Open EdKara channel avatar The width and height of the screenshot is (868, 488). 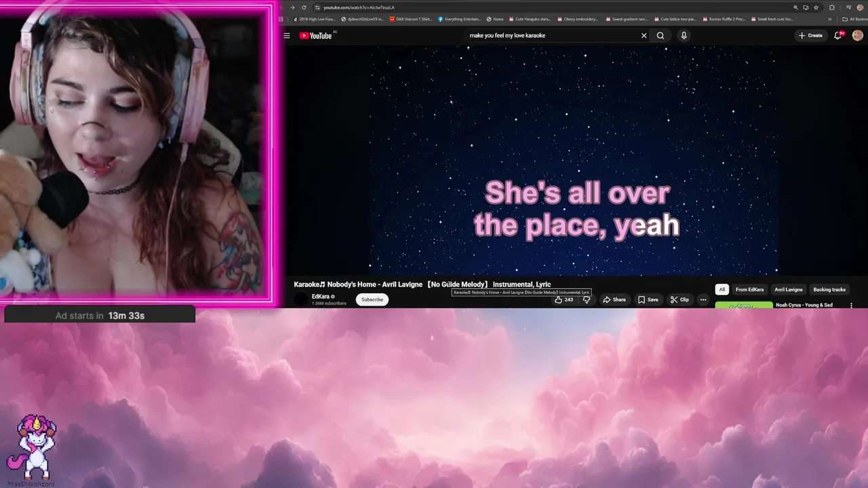pyautogui.click(x=300, y=300)
